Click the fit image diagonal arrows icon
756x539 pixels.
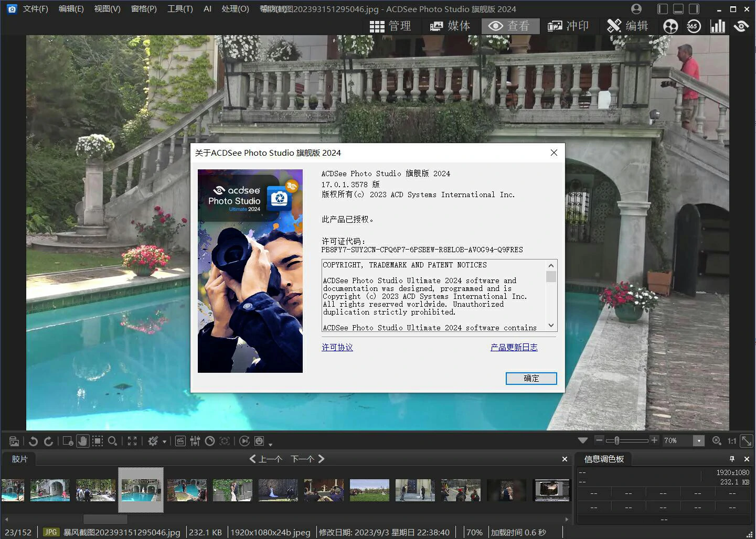[x=746, y=441]
